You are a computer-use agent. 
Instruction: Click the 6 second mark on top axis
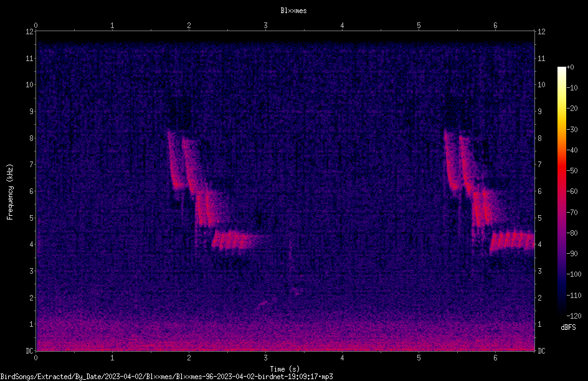(x=495, y=26)
